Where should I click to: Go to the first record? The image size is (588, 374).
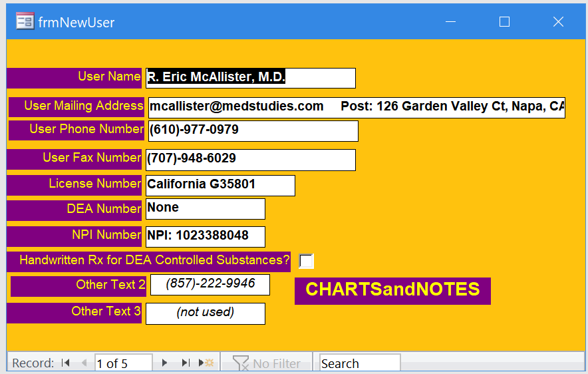point(66,363)
